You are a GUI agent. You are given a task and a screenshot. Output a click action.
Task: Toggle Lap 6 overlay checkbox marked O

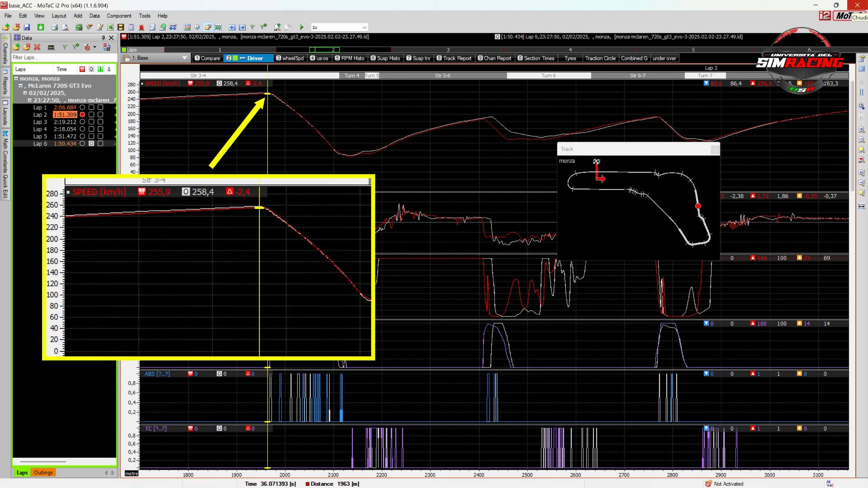(x=91, y=143)
